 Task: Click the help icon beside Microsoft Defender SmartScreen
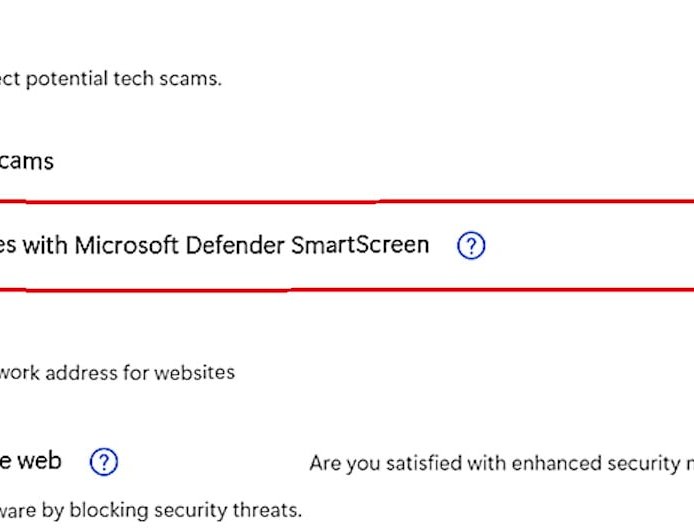pyautogui.click(x=470, y=246)
